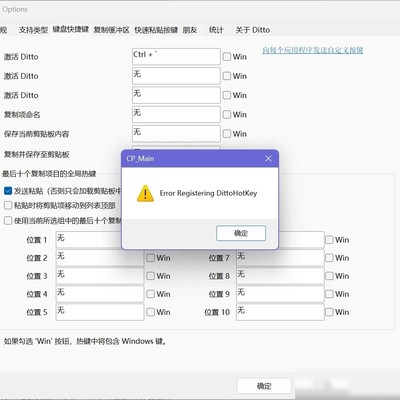Click the Options window's bottom 确定 button
The height and width of the screenshot is (400, 400).
click(x=264, y=386)
